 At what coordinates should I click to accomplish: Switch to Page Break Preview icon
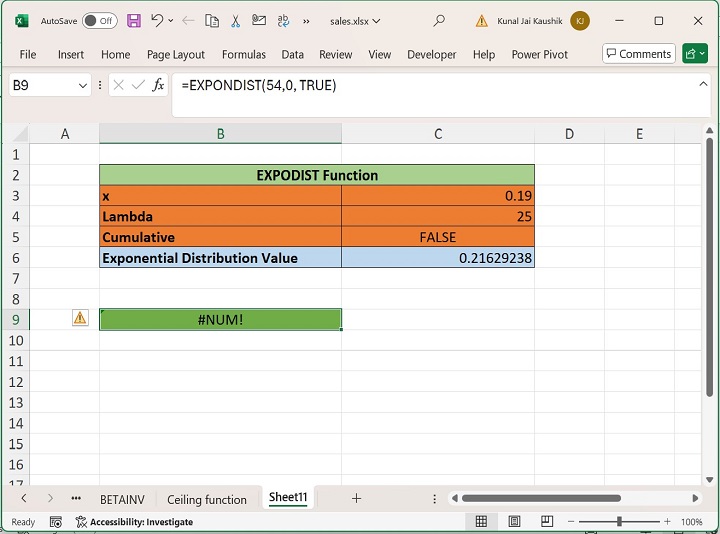coord(546,522)
